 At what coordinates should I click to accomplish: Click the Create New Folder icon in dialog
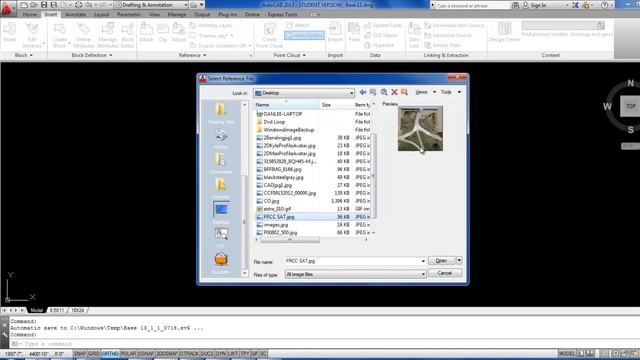(404, 92)
